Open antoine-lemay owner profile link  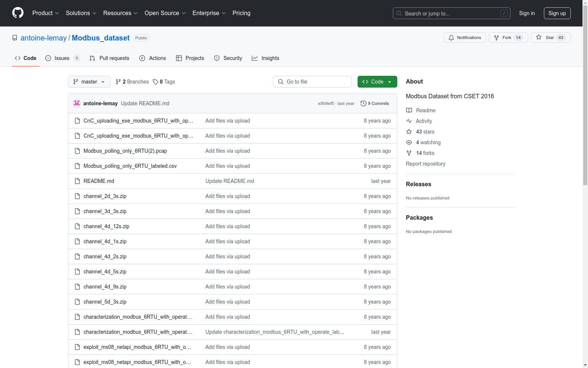click(44, 38)
